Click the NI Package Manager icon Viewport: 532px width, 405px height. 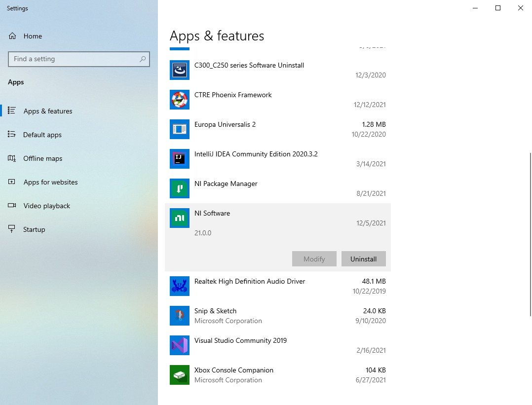point(179,188)
